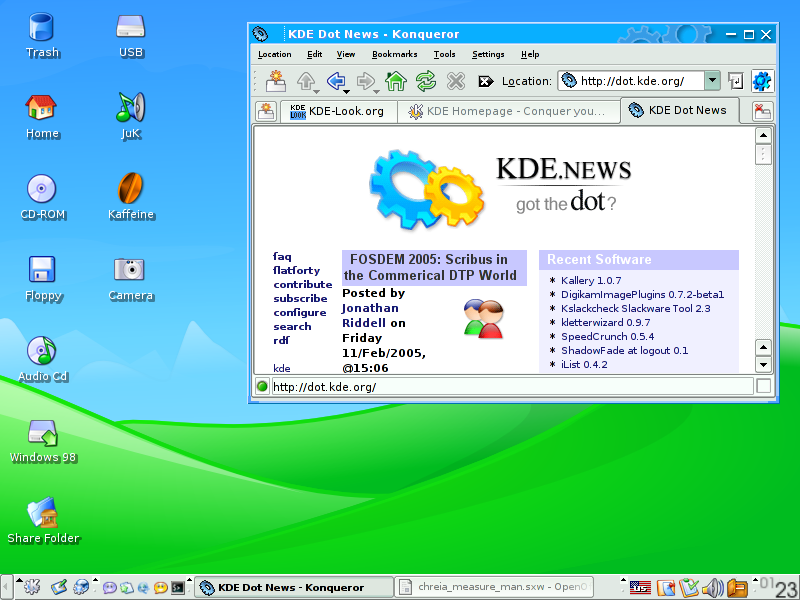Go forward with the Forward arrow
Screen dimensions: 800x600
point(365,81)
